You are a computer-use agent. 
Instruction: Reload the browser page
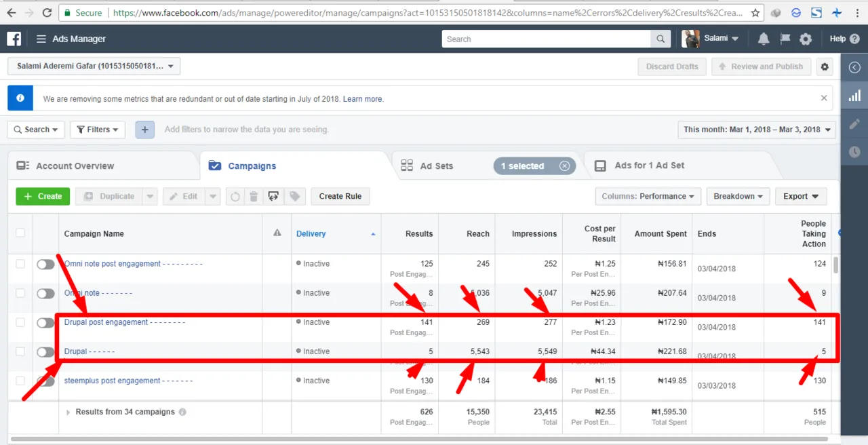[x=47, y=12]
